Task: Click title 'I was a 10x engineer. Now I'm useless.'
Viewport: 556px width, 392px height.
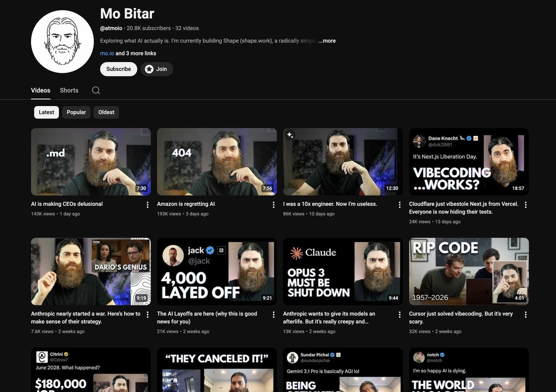Action: (330, 204)
